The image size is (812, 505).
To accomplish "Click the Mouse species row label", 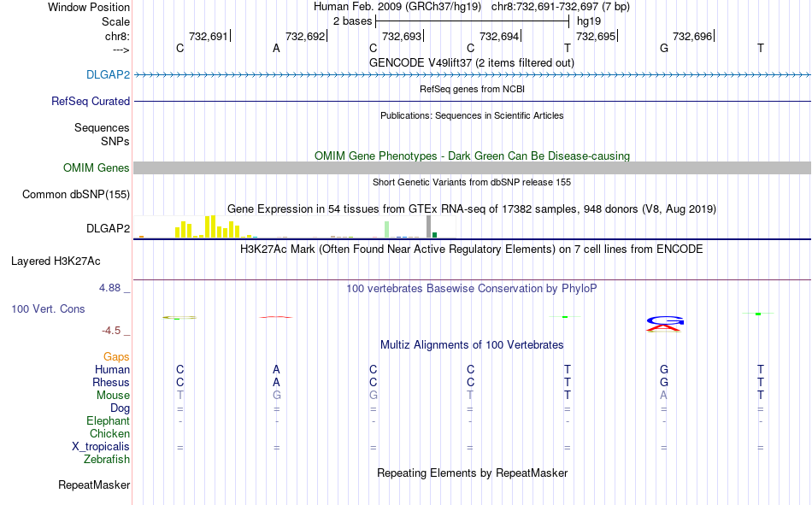I will tap(113, 395).
